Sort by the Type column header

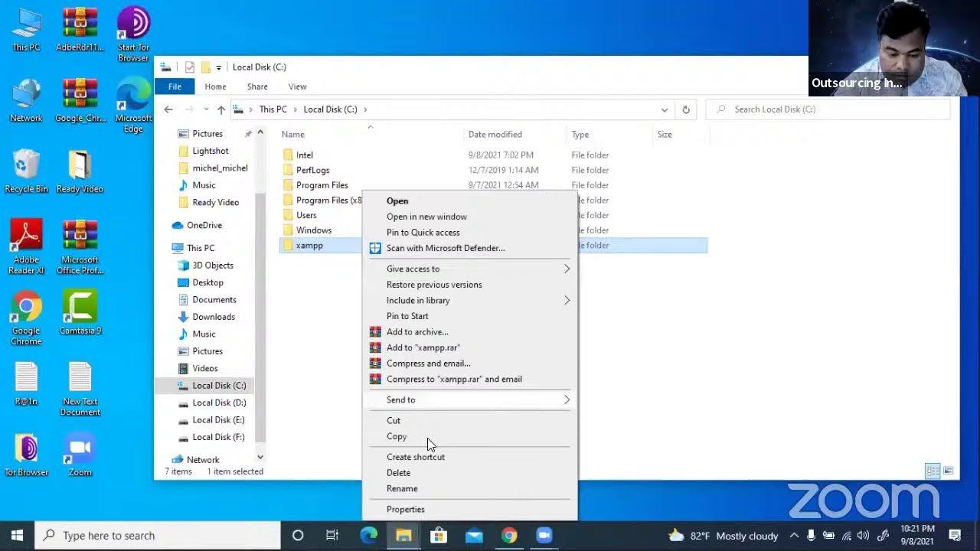pyautogui.click(x=610, y=135)
